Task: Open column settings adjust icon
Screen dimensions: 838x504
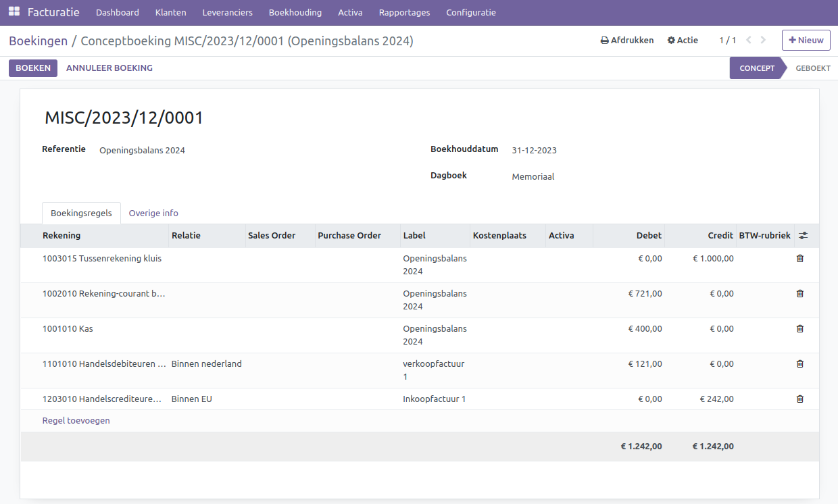Action: coord(803,236)
